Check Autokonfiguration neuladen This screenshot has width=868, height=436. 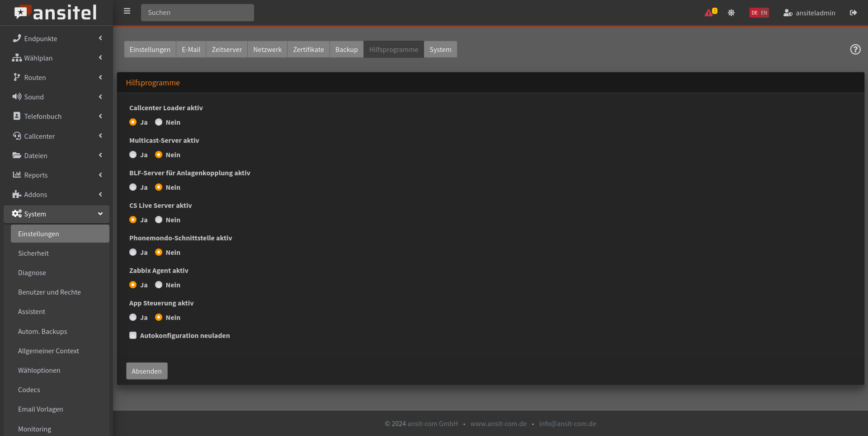click(x=133, y=335)
